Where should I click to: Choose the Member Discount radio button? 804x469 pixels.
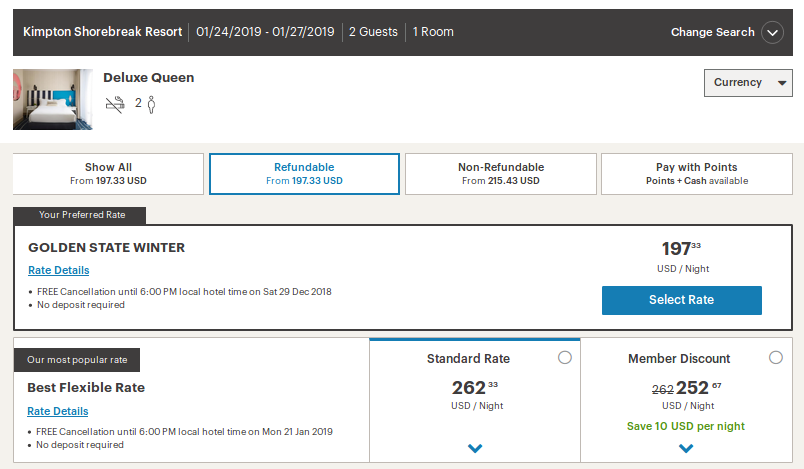pyautogui.click(x=776, y=357)
